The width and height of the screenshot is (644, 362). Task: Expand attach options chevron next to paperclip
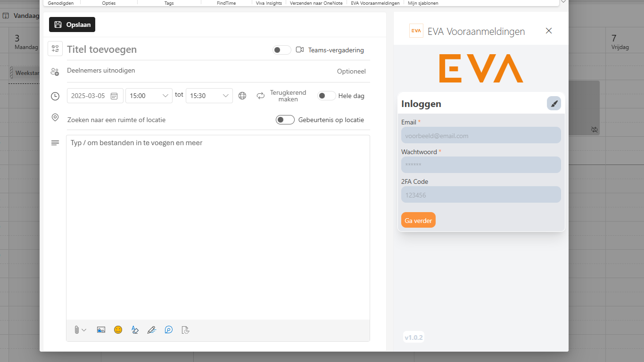84,330
